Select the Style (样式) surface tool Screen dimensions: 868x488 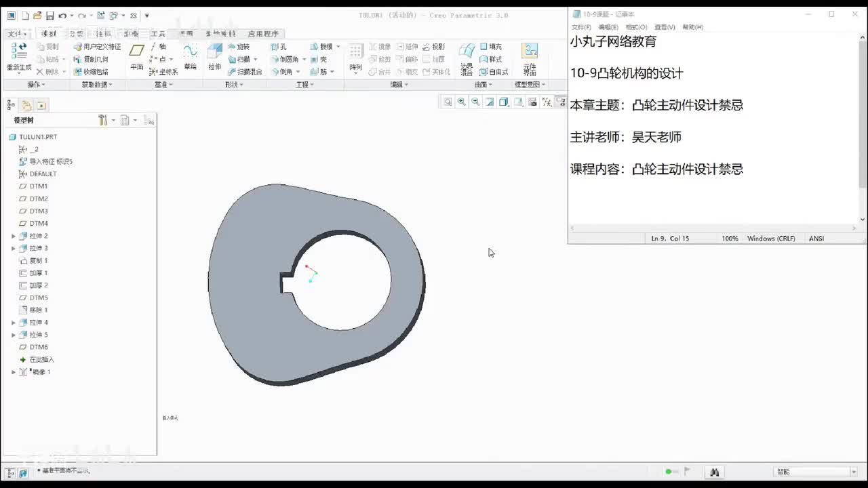coord(491,59)
